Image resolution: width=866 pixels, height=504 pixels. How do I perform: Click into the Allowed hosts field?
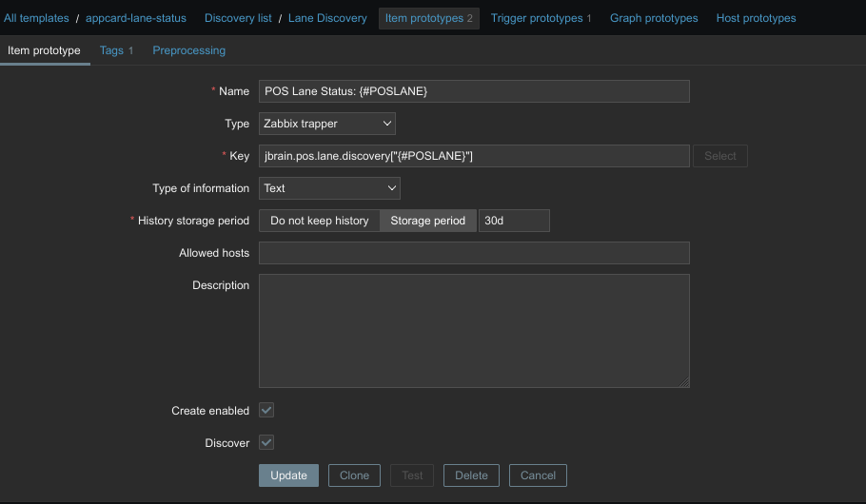click(x=474, y=253)
